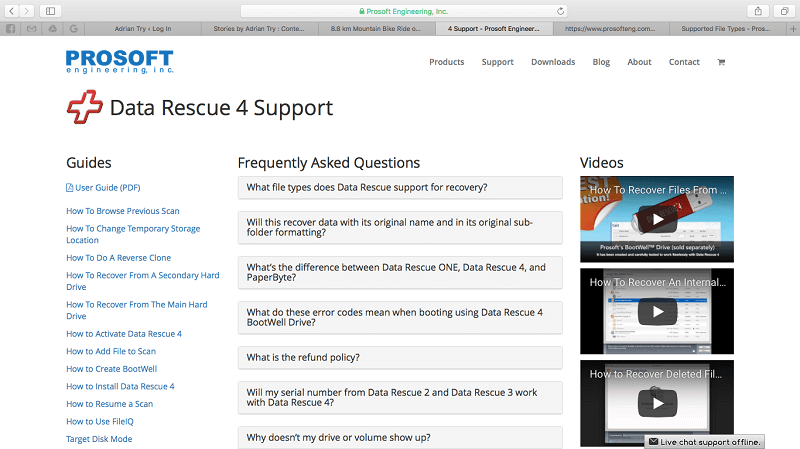Switch to the https://www.prosofteng.com tab
Viewport: 800px width, 449px height.
610,29
